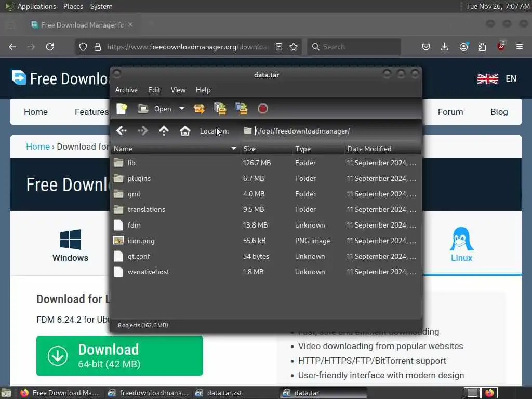Click Features in website navigation
Screen dimensions: 532x399
(91, 112)
